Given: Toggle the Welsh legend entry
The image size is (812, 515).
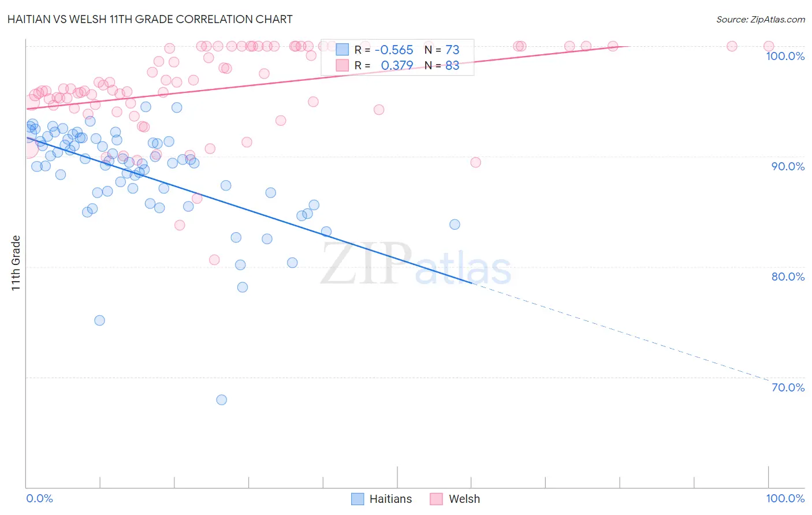Looking at the screenshot, I should [x=455, y=499].
